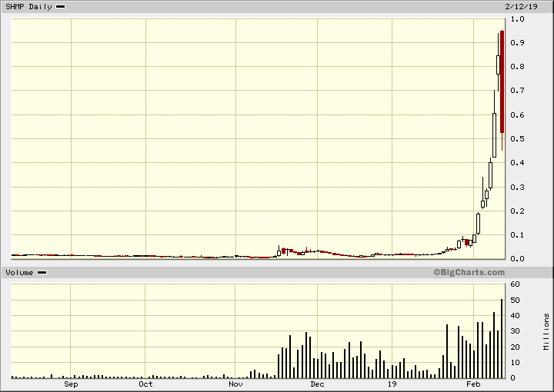Image resolution: width=554 pixels, height=392 pixels.
Task: Click the tallest volume bar near 50 million
Action: click(502, 339)
